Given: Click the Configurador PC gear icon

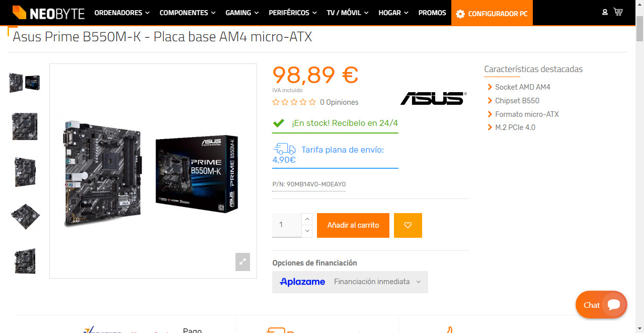Looking at the screenshot, I should (460, 14).
